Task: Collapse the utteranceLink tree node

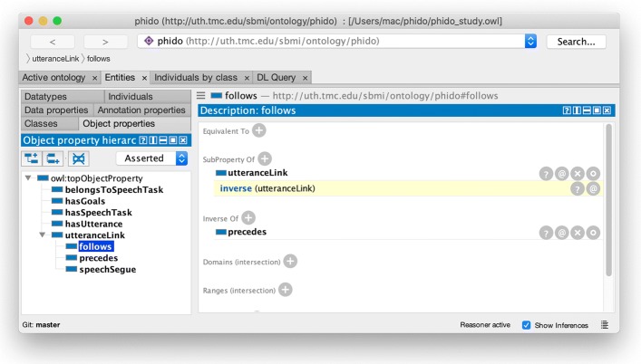Action: [x=42, y=235]
